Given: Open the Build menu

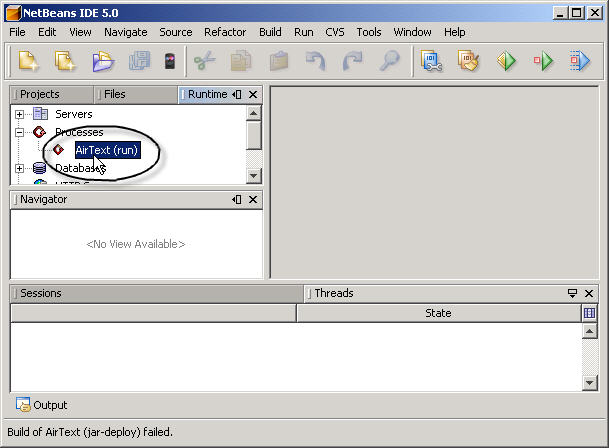Looking at the screenshot, I should pyautogui.click(x=270, y=32).
